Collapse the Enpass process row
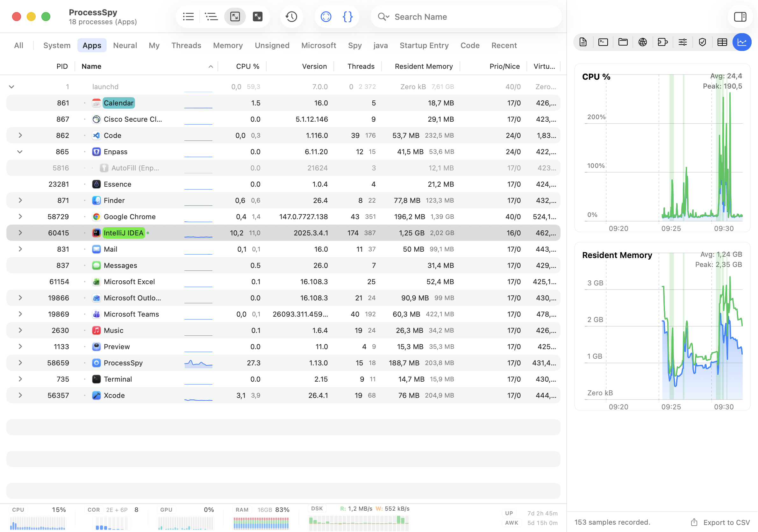The image size is (758, 532). (x=20, y=152)
